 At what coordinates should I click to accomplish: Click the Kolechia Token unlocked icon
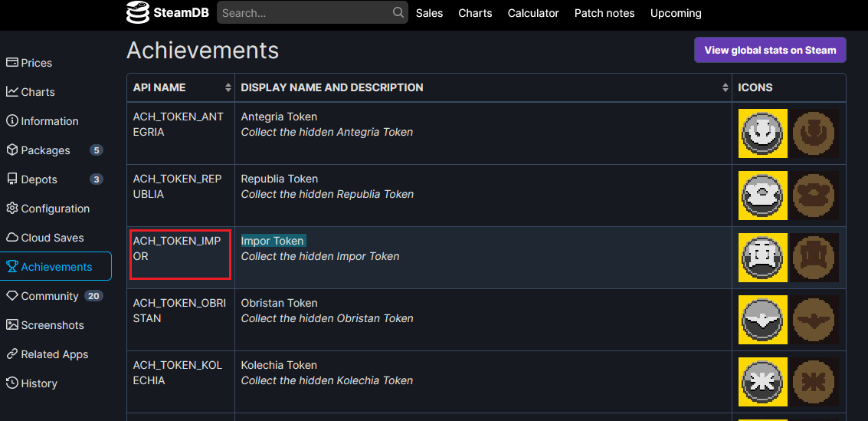(763, 382)
